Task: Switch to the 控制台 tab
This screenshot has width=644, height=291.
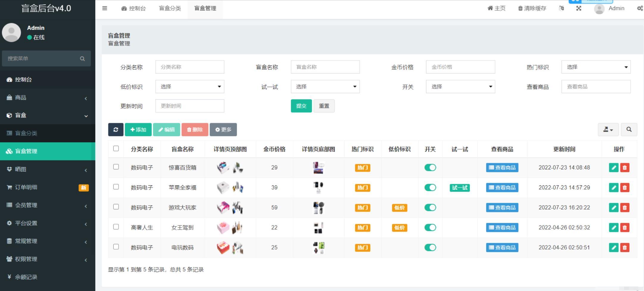Action: [x=133, y=8]
